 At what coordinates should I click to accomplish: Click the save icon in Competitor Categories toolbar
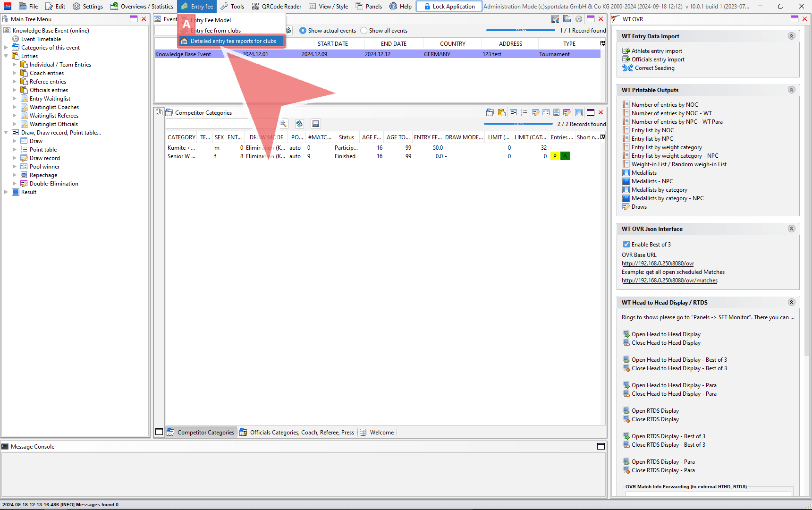(316, 124)
